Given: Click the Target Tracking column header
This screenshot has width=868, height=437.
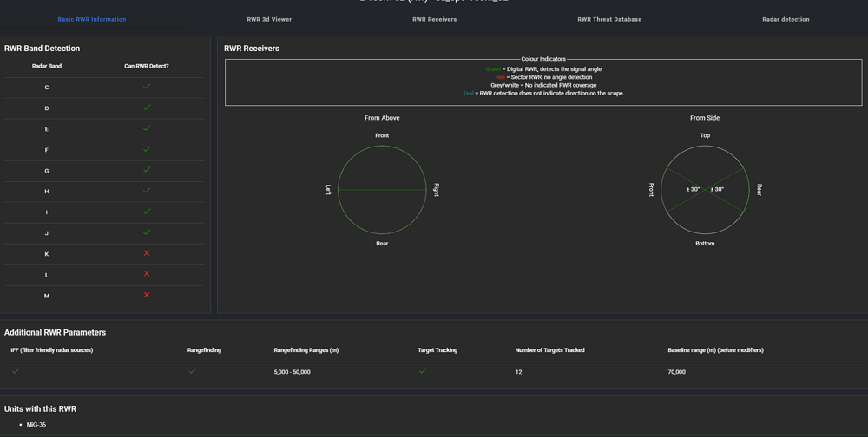Looking at the screenshot, I should [x=437, y=350].
